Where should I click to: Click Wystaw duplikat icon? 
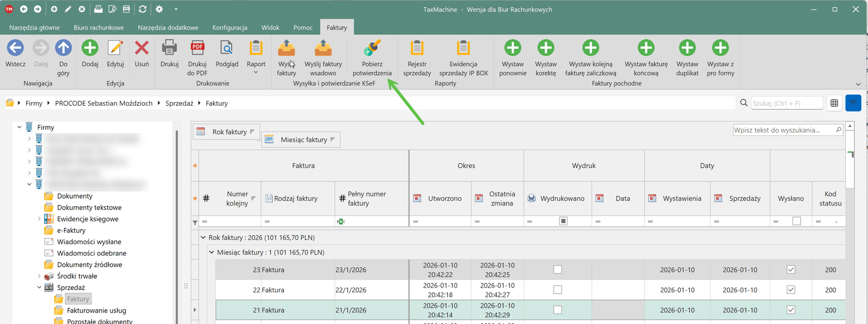[x=687, y=49]
